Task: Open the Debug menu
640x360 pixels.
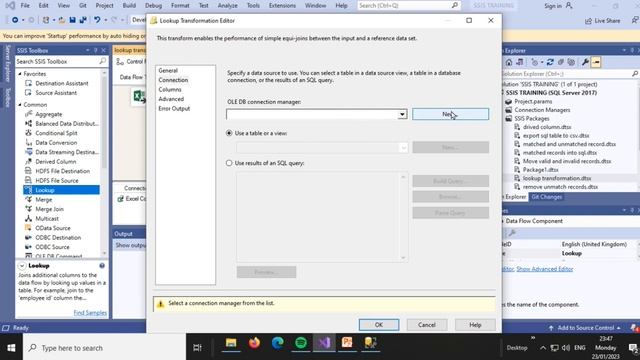Action: coord(153,6)
